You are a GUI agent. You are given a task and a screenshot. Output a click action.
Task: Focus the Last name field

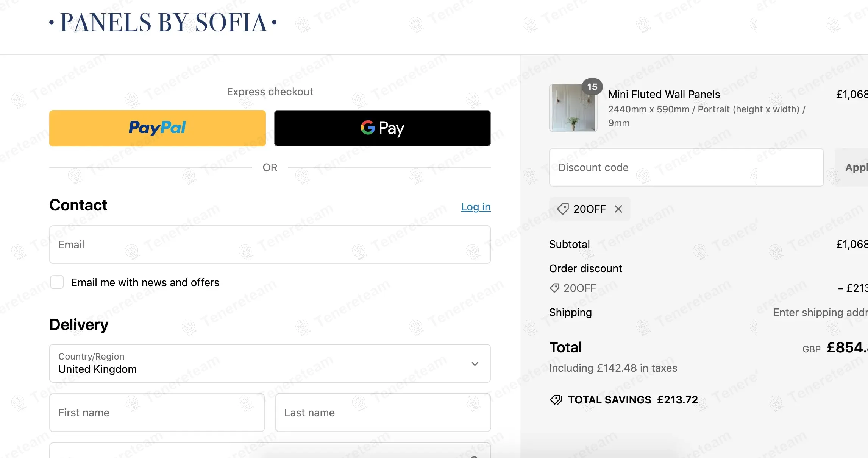tap(382, 413)
